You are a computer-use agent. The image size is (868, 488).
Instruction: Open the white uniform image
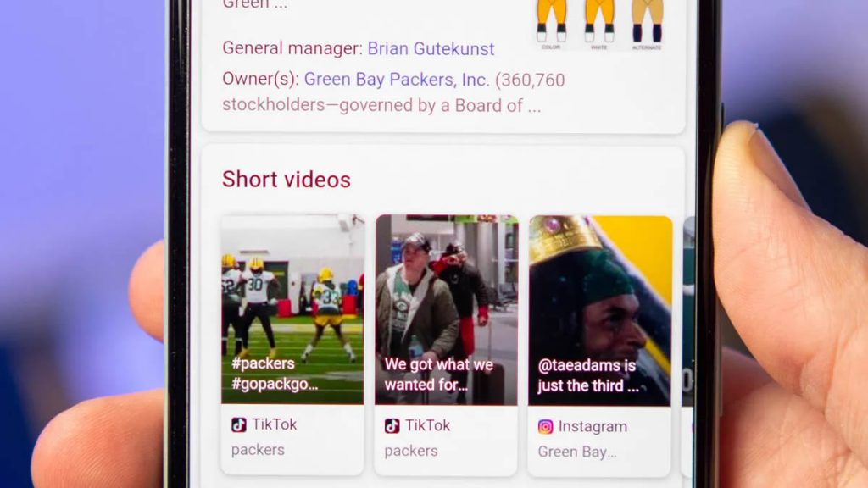tap(599, 23)
